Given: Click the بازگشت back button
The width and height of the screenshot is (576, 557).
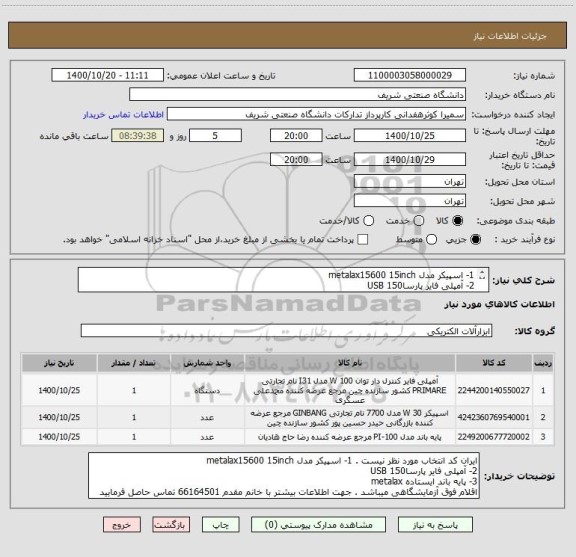Looking at the screenshot, I should tap(171, 525).
